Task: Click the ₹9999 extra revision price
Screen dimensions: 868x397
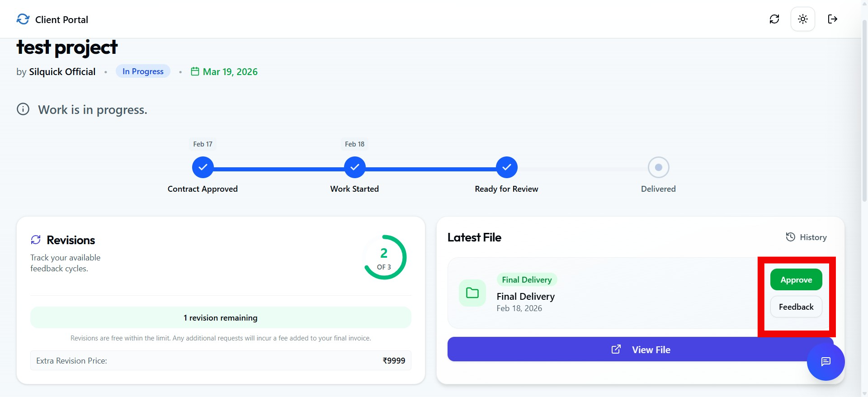Action: 394,360
